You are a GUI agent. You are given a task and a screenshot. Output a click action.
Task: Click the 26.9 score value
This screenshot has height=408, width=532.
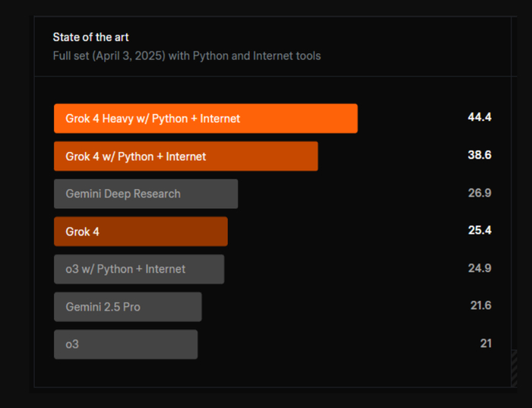point(480,193)
